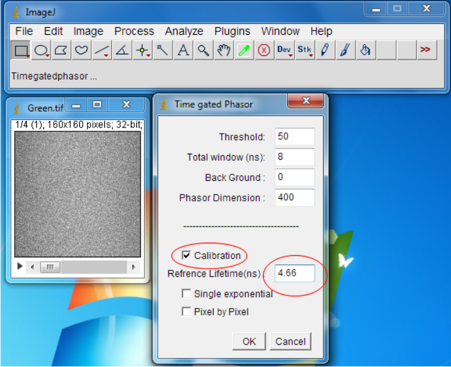This screenshot has height=367, width=451.
Task: Select the Magnifying glass tool
Action: tap(203, 50)
